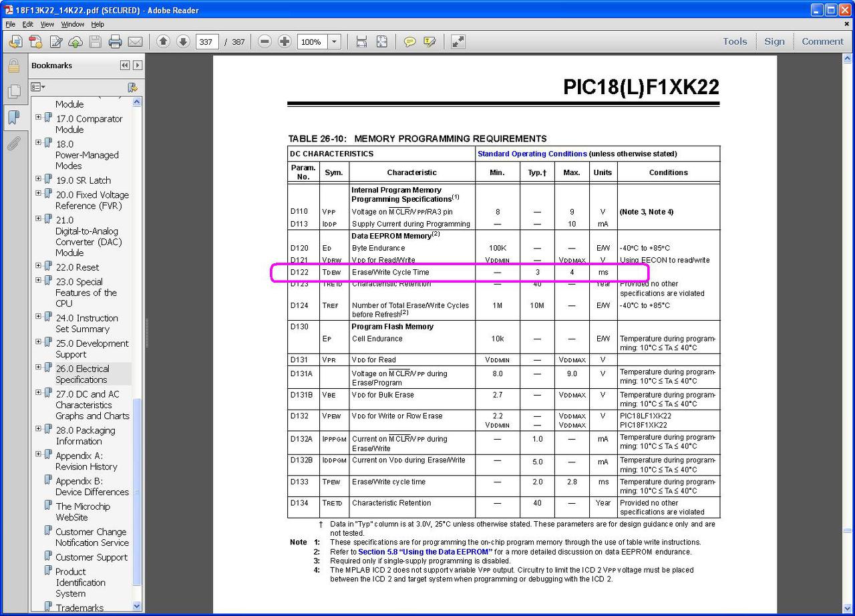This screenshot has height=616, width=855.
Task: Follow the Section 5.8 Using the Data EEPROM link
Action: tap(425, 552)
